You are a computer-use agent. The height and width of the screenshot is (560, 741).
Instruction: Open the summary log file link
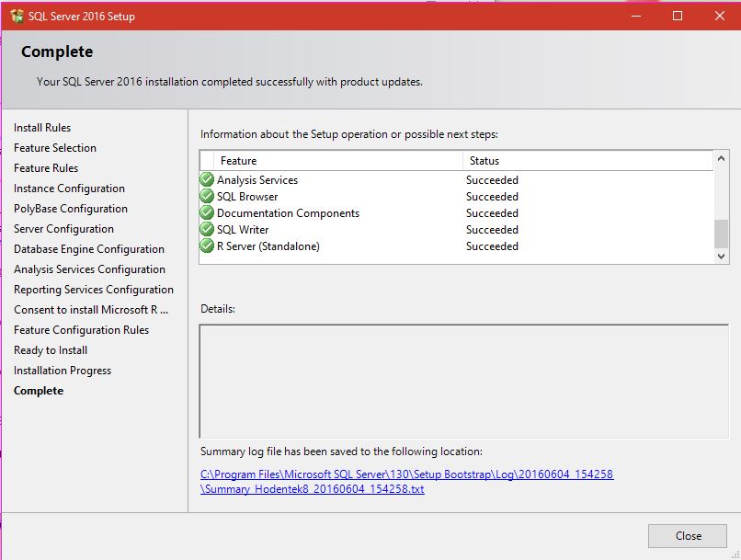pos(407,474)
